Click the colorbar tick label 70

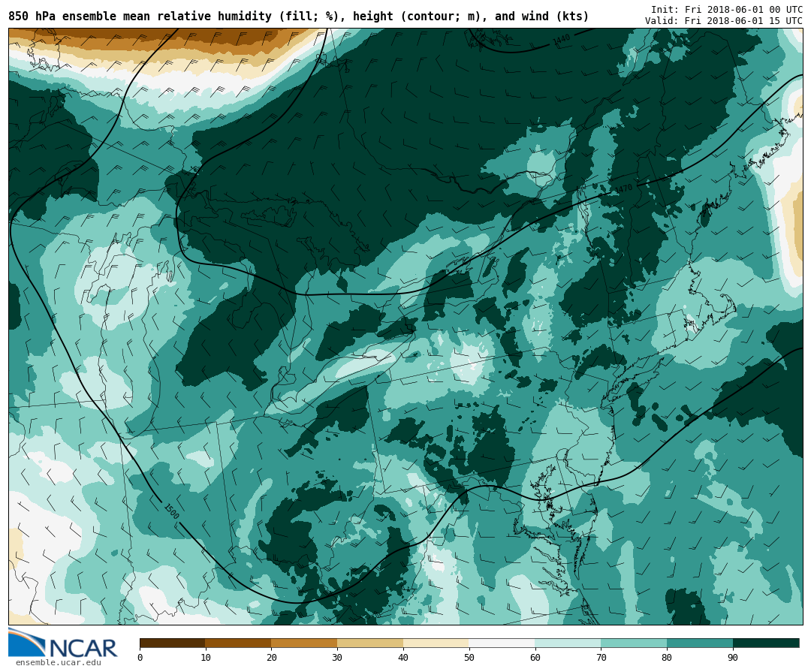tap(601, 658)
